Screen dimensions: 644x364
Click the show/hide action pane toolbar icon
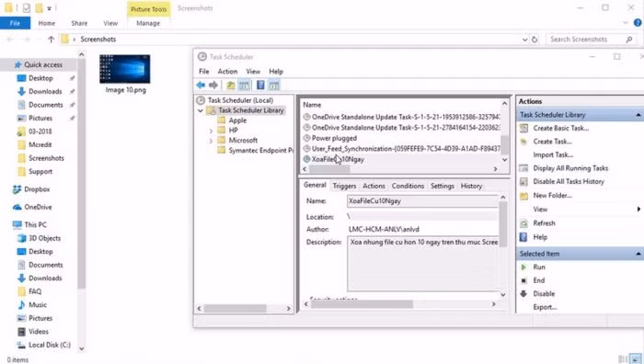pos(274,85)
